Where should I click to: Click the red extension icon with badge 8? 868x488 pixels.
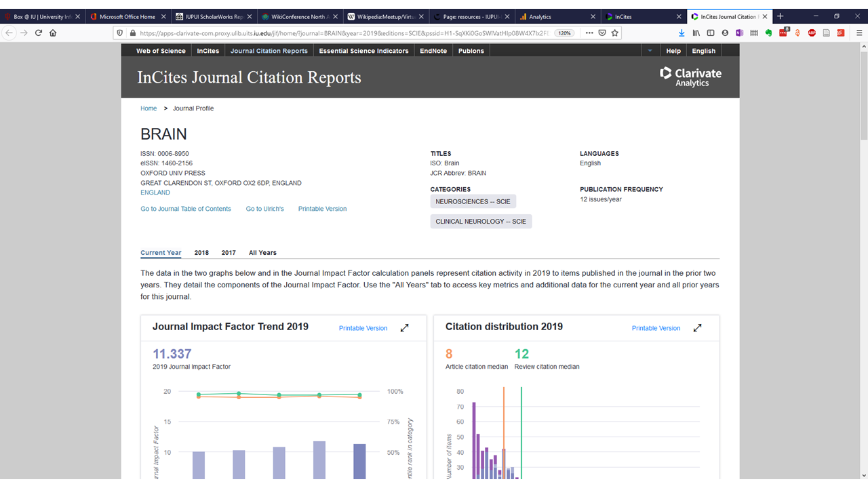tap(783, 32)
